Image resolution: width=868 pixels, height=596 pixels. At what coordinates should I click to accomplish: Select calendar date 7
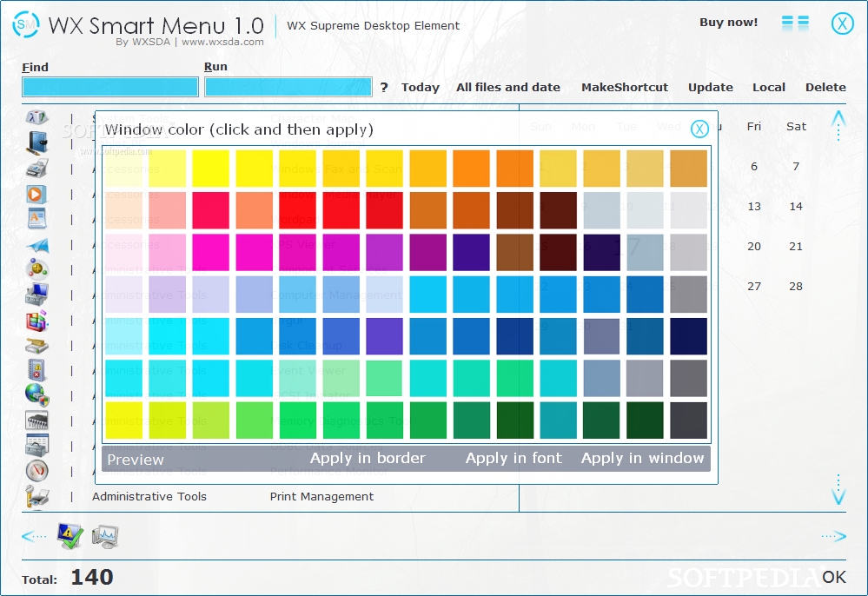click(796, 167)
